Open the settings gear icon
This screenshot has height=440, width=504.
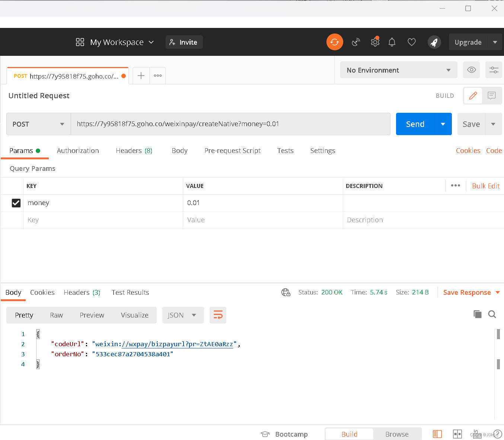pos(375,42)
